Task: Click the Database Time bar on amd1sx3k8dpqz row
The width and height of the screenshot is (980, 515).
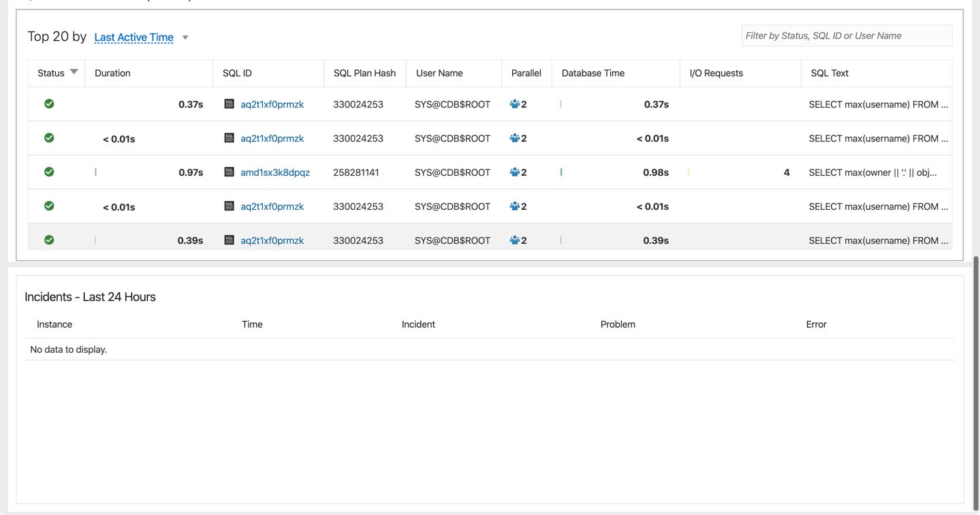Action: 560,172
